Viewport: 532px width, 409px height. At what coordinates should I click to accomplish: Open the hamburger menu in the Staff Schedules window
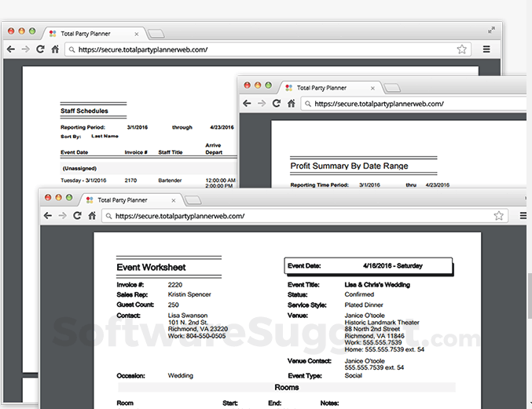(486, 49)
